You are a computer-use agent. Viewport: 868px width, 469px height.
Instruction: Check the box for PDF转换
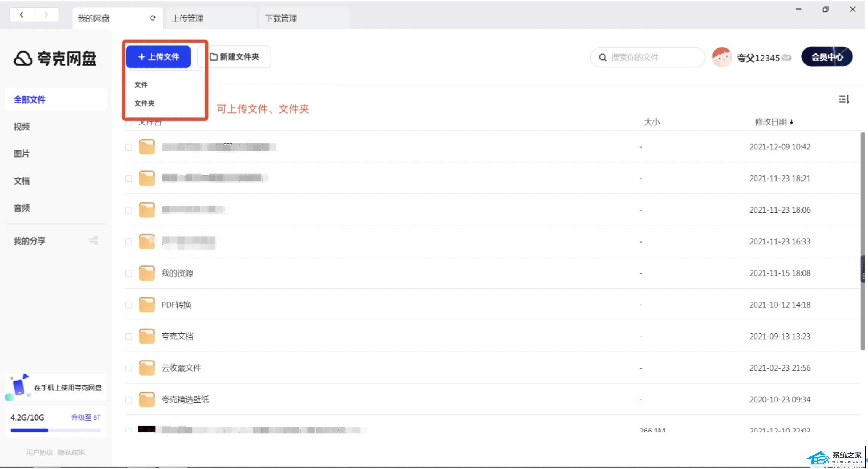tap(129, 305)
